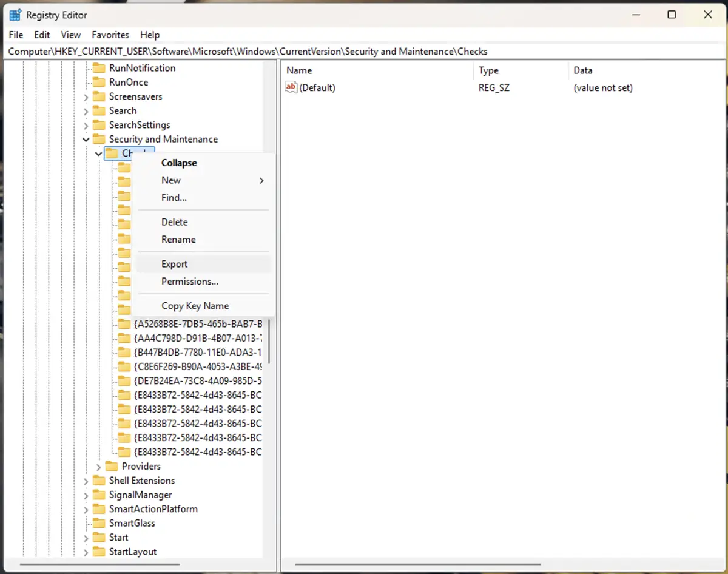This screenshot has height=574, width=728.
Task: Expand the StartLayout key
Action: click(86, 552)
